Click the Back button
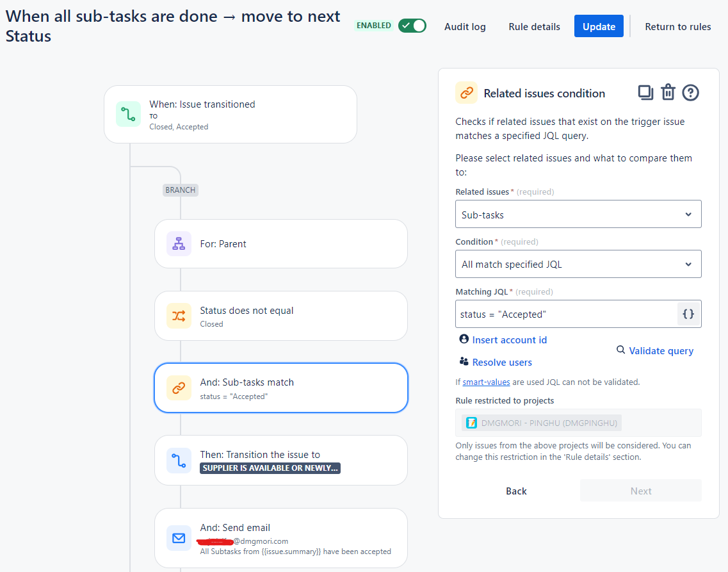 click(516, 491)
